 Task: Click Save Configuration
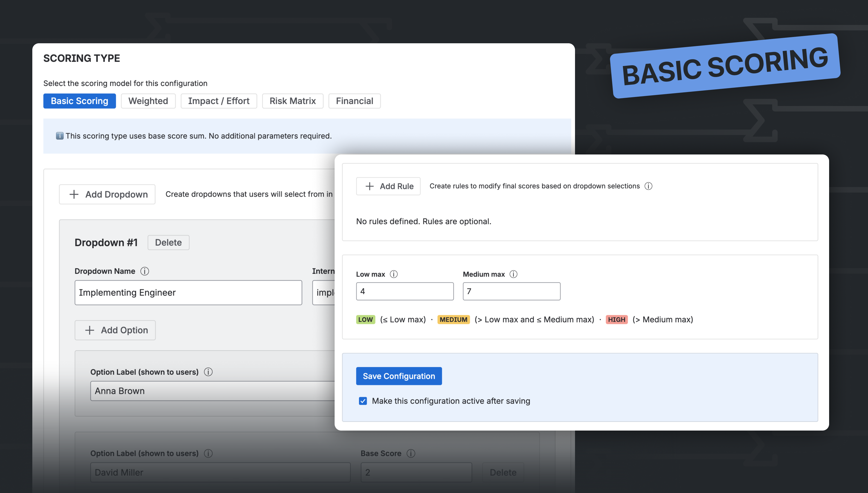point(399,376)
